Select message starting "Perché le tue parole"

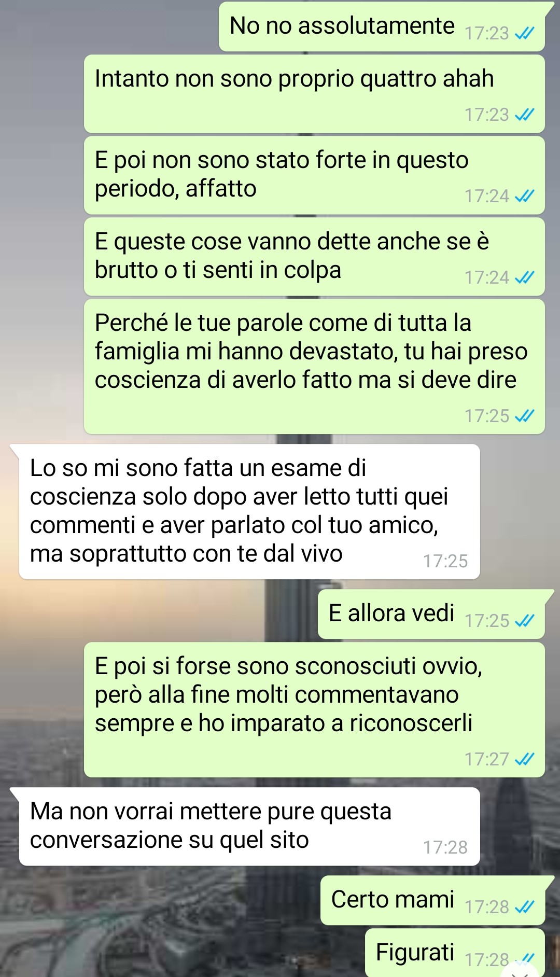click(314, 367)
